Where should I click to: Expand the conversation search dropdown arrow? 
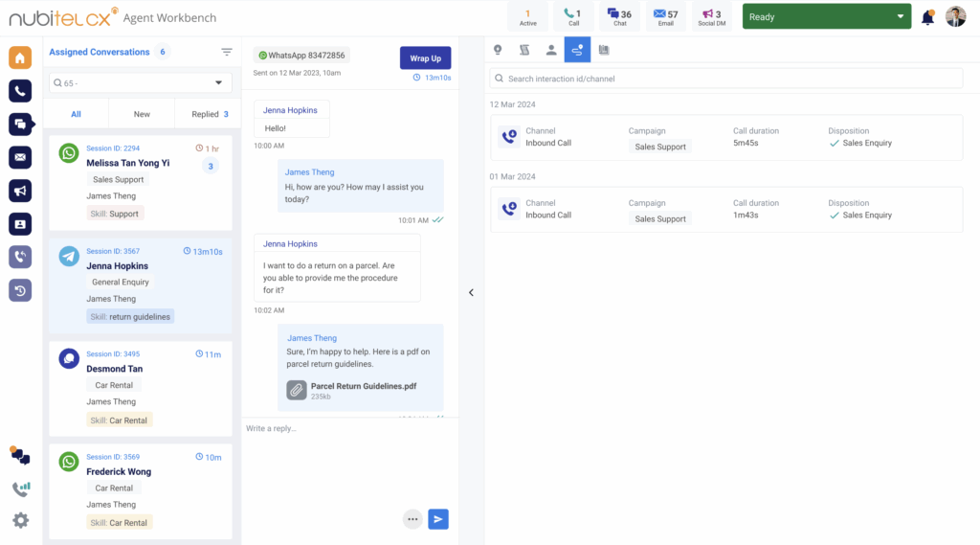pyautogui.click(x=219, y=82)
